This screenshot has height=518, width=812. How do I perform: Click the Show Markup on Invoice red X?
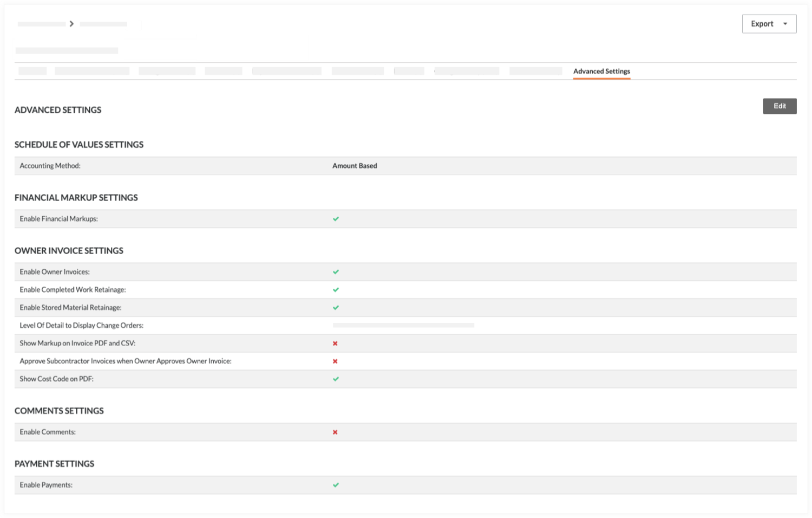[335, 344]
